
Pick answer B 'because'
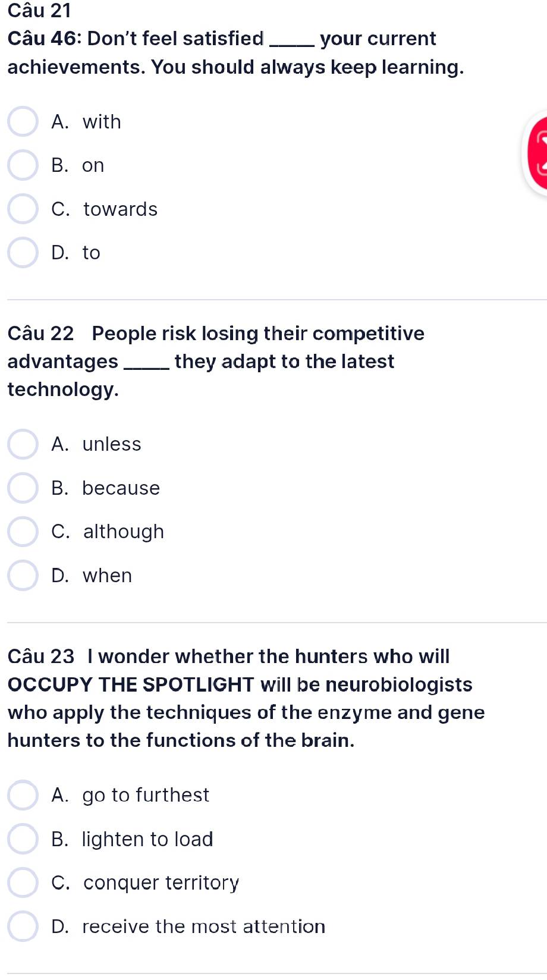point(23,488)
